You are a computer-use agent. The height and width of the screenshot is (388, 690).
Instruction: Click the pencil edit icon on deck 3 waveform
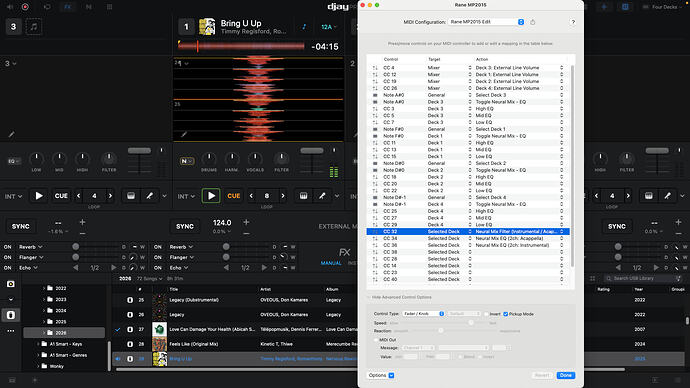[x=11, y=135]
